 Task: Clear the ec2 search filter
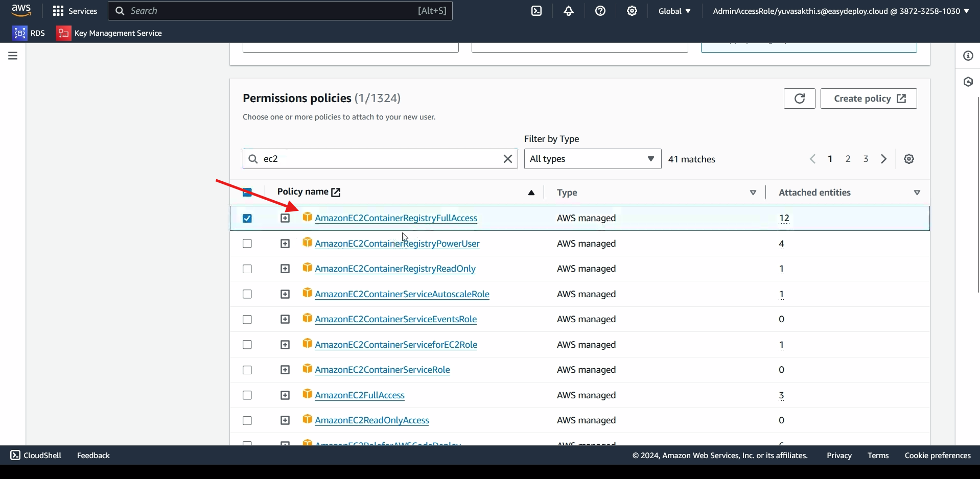click(508, 159)
